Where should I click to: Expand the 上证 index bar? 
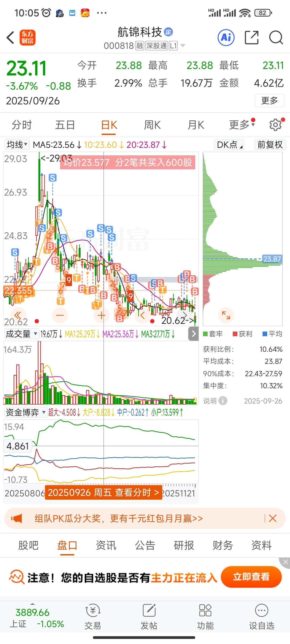pos(32,604)
